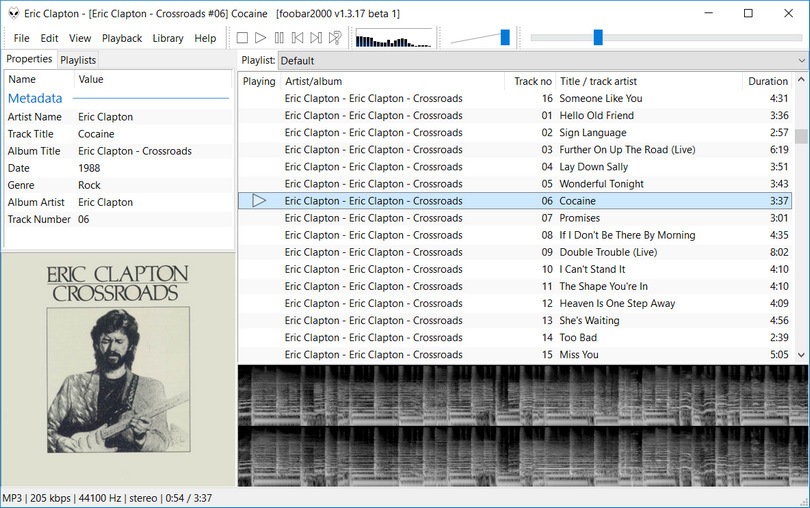
Task: Click the Value column header in Properties
Action: pyautogui.click(x=153, y=79)
